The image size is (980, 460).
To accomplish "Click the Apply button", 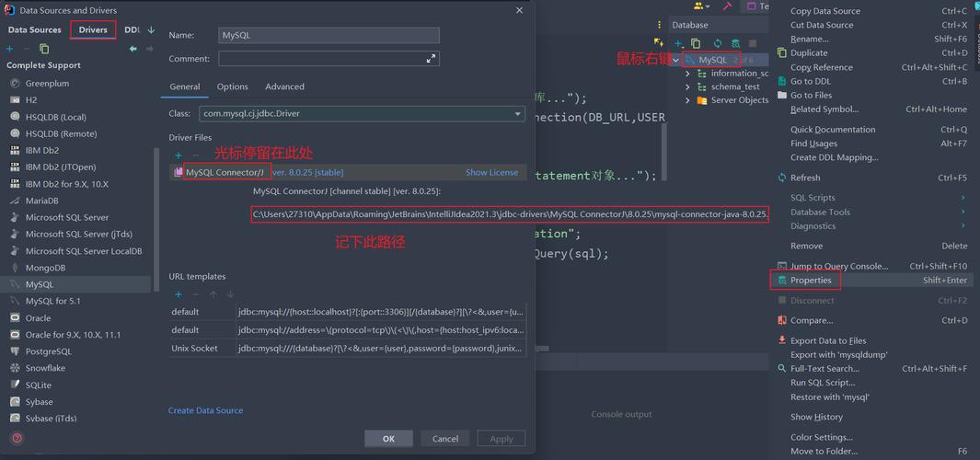I will 502,439.
